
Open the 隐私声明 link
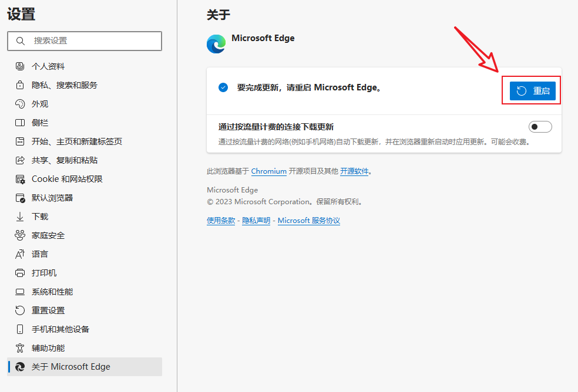pos(256,221)
